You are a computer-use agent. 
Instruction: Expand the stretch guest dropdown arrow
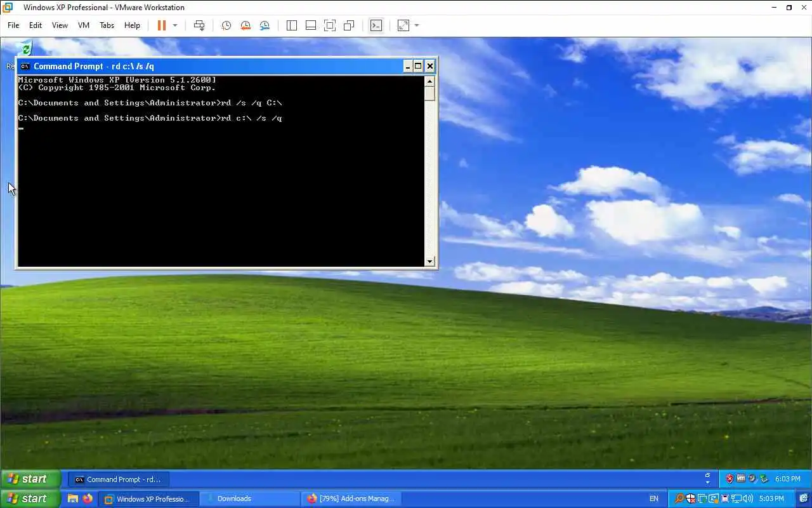pos(417,25)
